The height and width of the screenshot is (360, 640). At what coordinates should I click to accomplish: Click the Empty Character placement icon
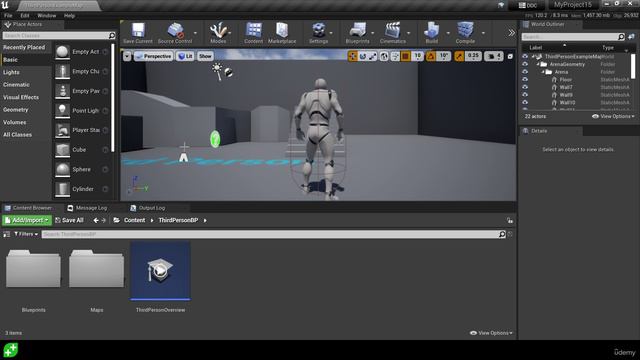point(62,71)
